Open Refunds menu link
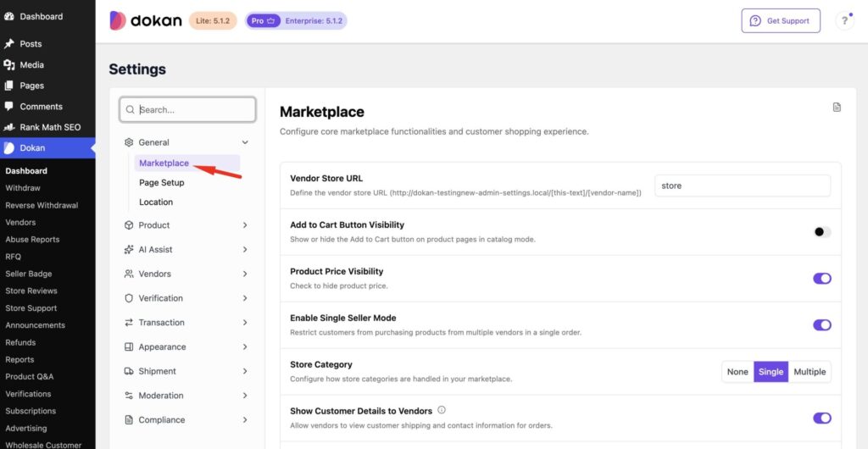Viewport: 868px width, 449px height. 20,342
